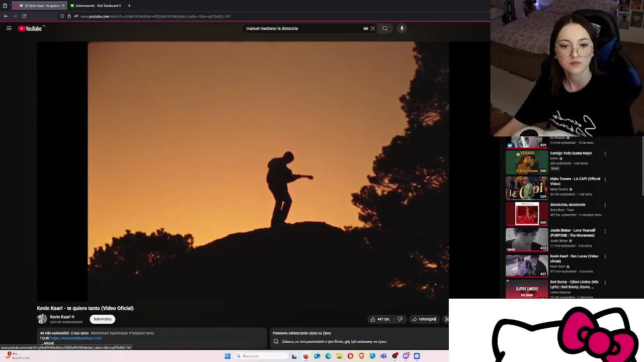Image resolution: width=644 pixels, height=362 pixels.
Task: Open more options for Contigo Todo Suena Mejor
Action: 605,153
